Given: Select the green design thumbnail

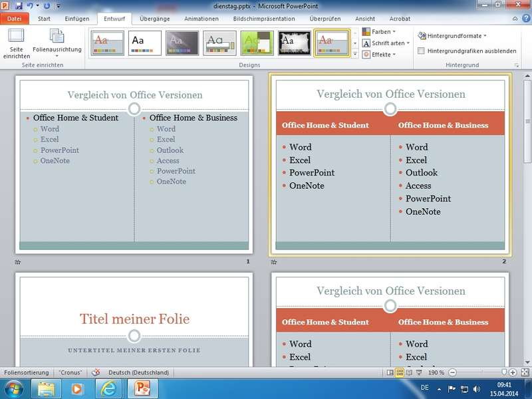Looking at the screenshot, I should pyautogui.click(x=257, y=43).
